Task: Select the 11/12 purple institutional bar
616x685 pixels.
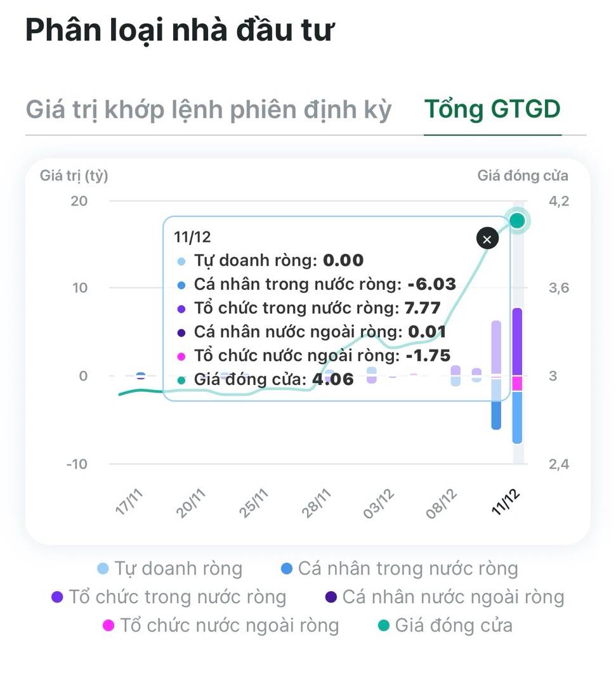Action: [518, 341]
